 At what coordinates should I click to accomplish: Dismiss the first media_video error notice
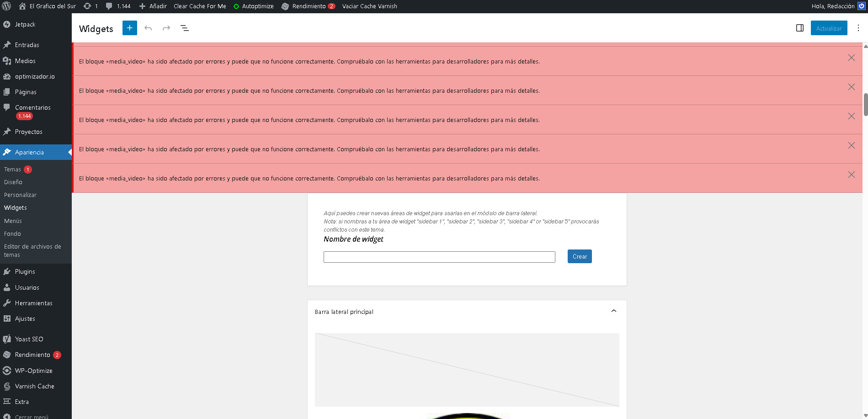coord(851,58)
